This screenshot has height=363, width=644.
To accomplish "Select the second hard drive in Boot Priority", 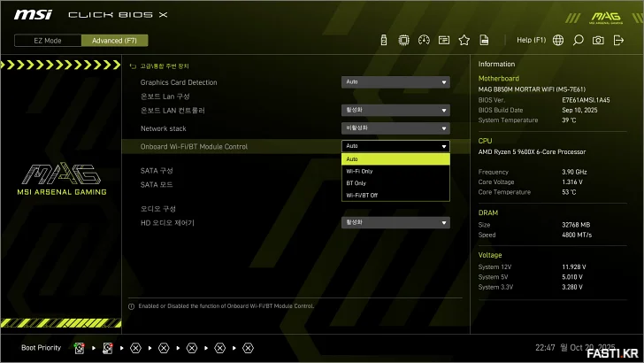I will (x=107, y=348).
